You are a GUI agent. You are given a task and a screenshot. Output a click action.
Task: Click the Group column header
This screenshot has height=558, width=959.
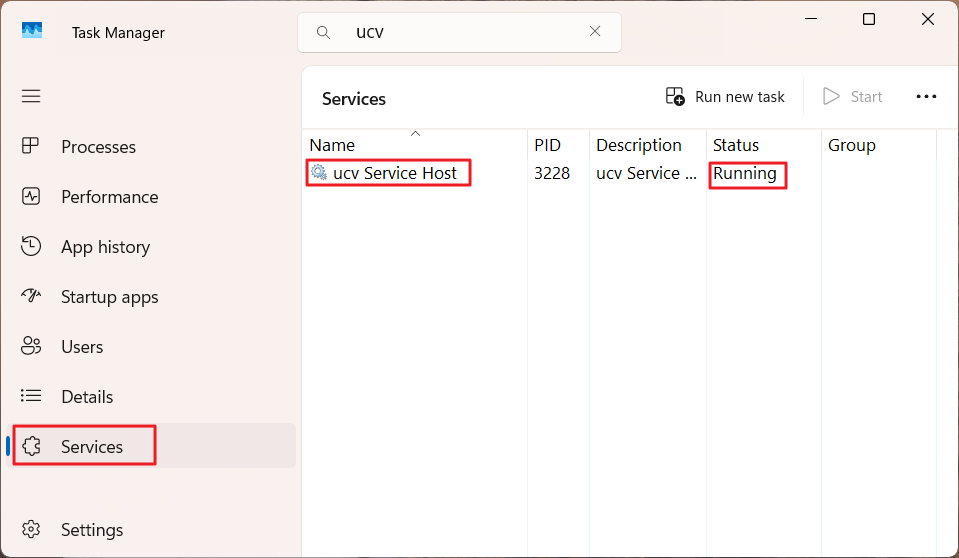[852, 145]
